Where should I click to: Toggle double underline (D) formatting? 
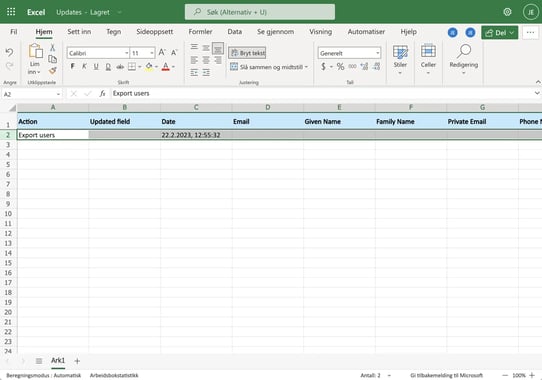108,66
